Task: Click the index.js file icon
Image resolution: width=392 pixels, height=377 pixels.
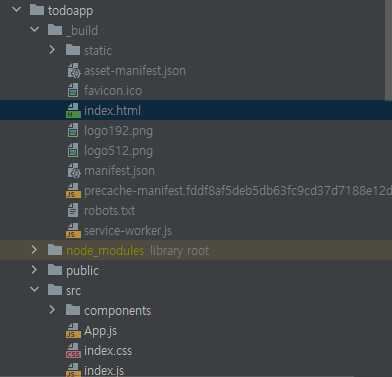Action: click(x=73, y=370)
